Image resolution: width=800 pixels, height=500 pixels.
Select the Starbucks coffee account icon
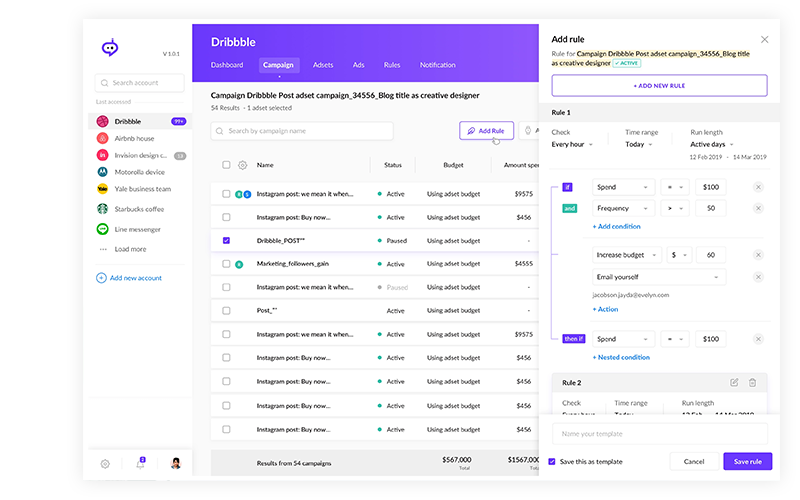tap(102, 209)
